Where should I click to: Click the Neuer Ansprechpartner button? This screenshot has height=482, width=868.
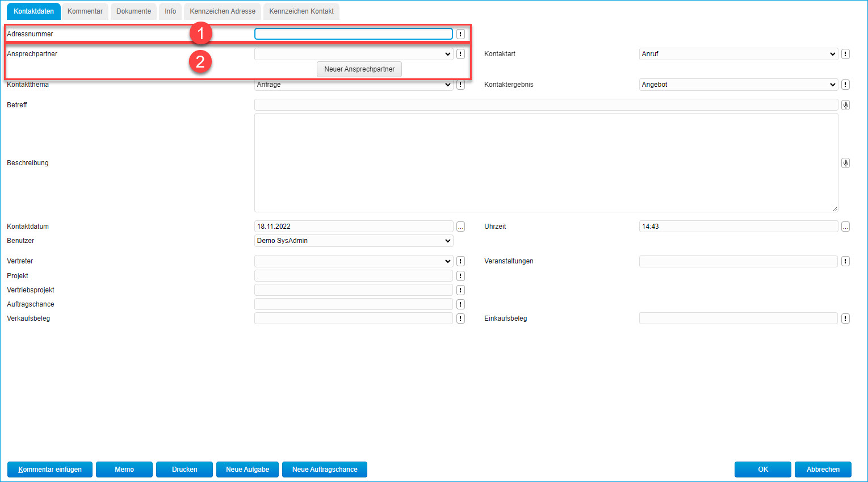pyautogui.click(x=359, y=69)
